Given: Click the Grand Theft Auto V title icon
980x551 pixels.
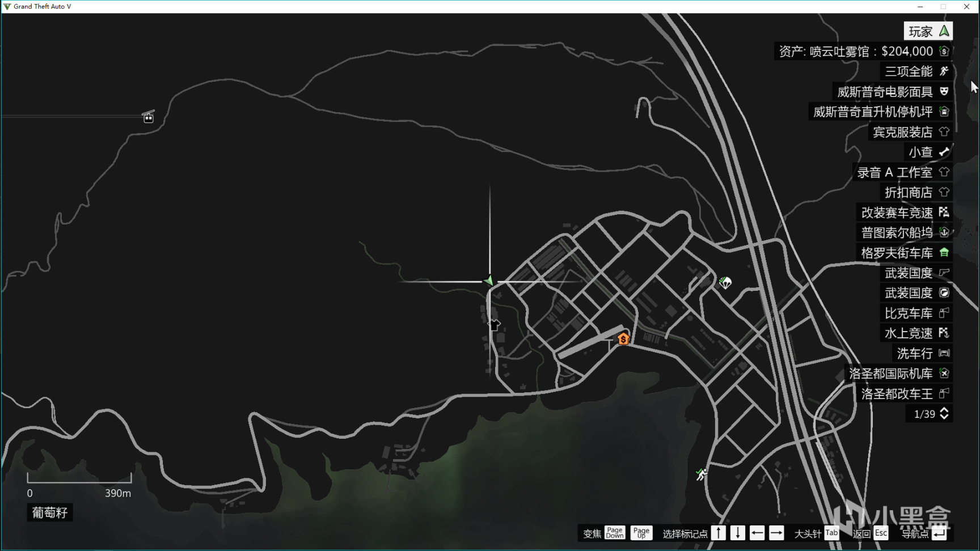Looking at the screenshot, I should 7,6.
